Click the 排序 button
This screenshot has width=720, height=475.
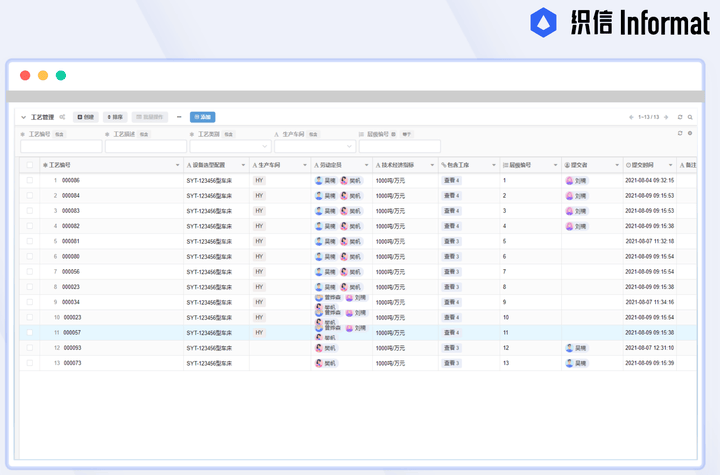click(115, 117)
